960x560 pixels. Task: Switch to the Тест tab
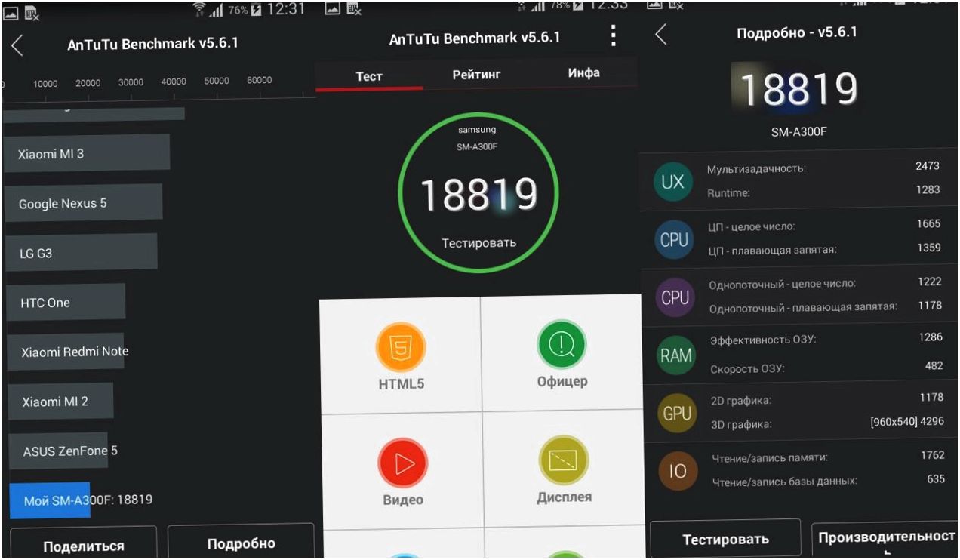click(369, 76)
